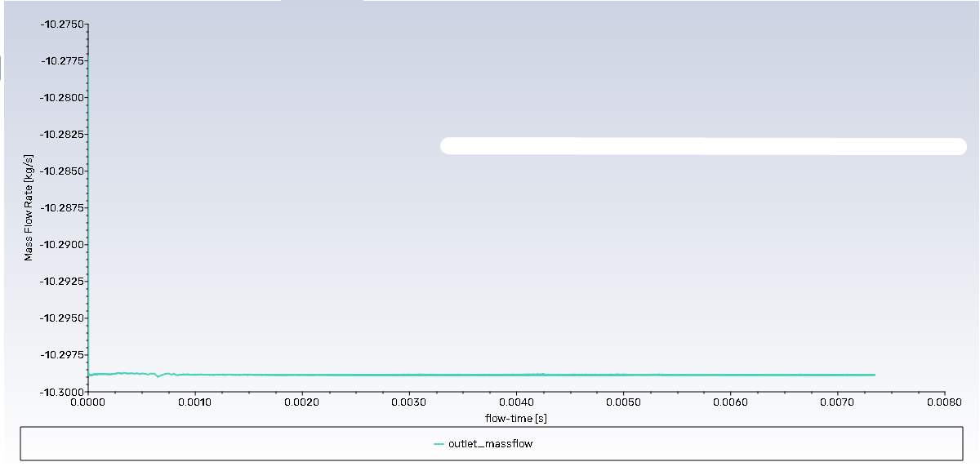This screenshot has height=471, width=980.
Task: Click the 0.0060 x-axis tick label
Action: pos(729,403)
